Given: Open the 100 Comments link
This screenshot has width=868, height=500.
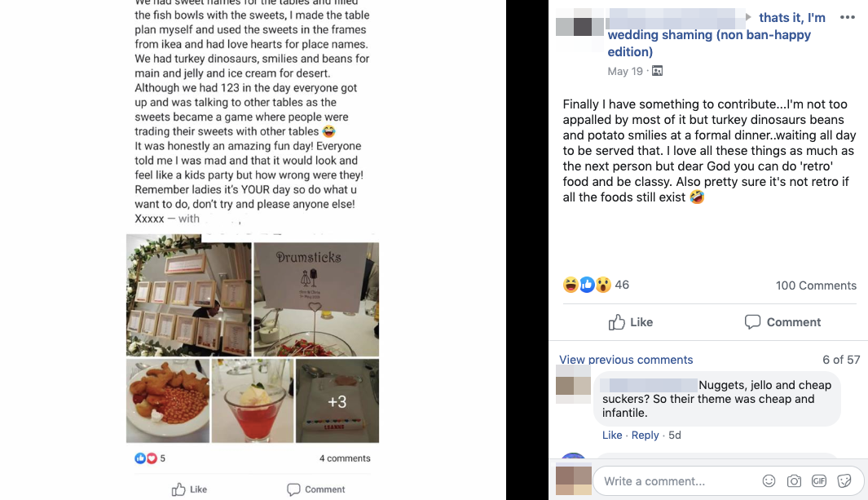Looking at the screenshot, I should [x=815, y=285].
